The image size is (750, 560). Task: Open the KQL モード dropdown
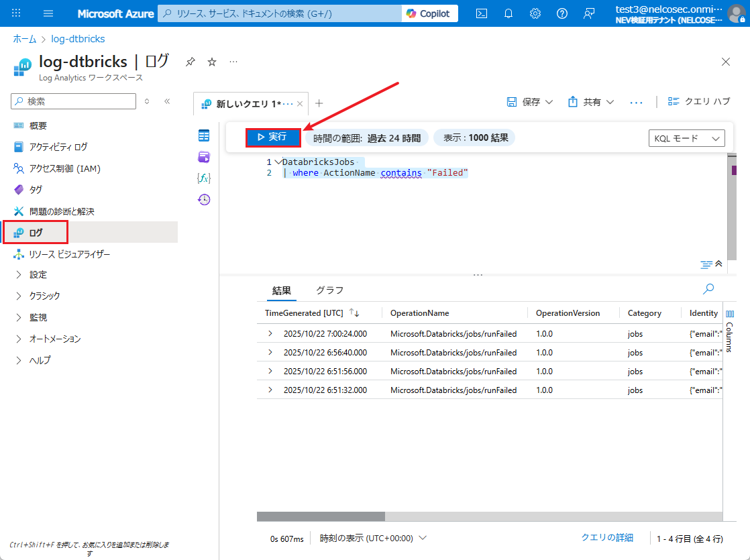(x=687, y=138)
